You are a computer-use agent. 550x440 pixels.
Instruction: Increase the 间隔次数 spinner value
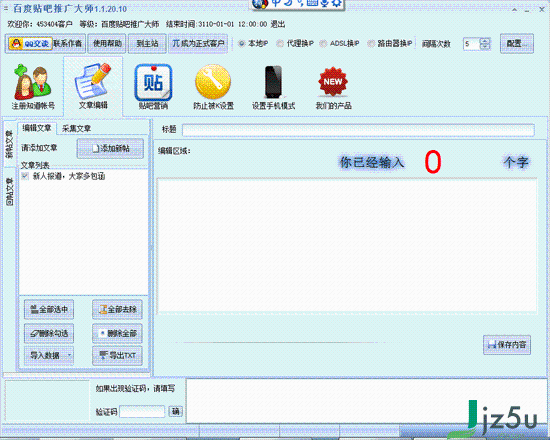pos(485,41)
